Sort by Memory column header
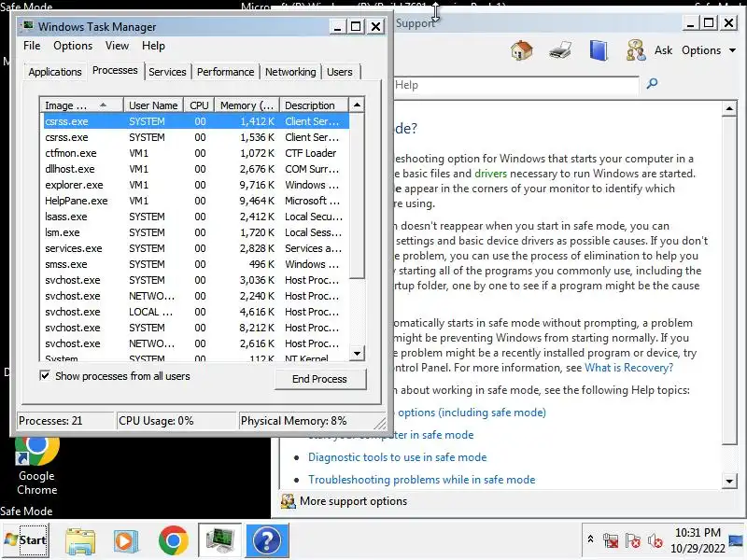Viewport: 747px width, 560px height. point(247,105)
